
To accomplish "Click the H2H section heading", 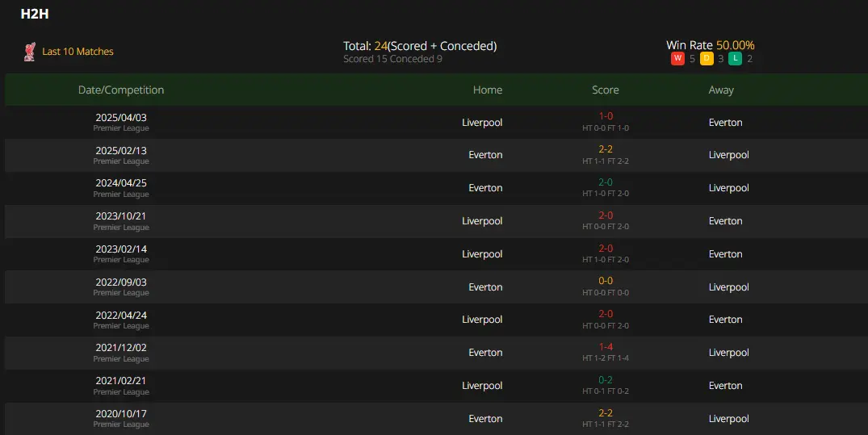I will (35, 14).
